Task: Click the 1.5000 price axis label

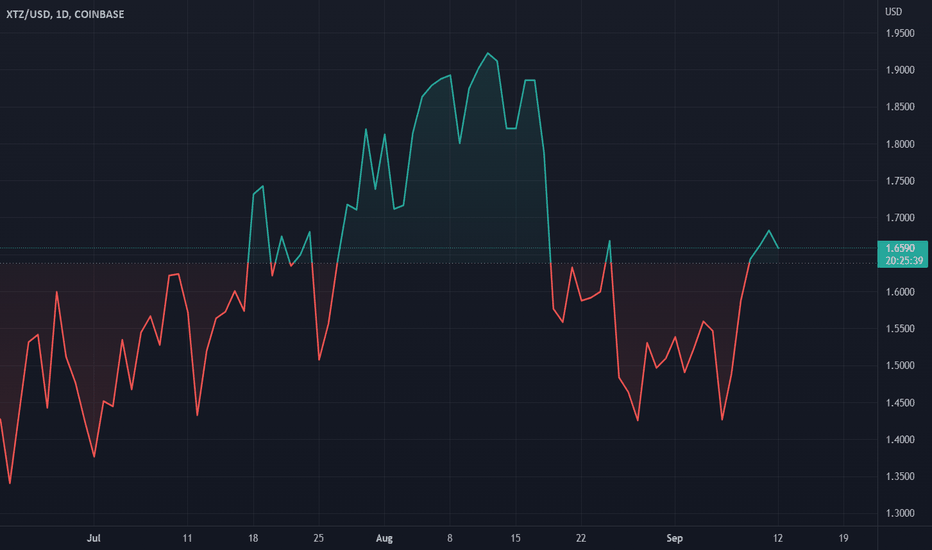Action: pyautogui.click(x=900, y=366)
